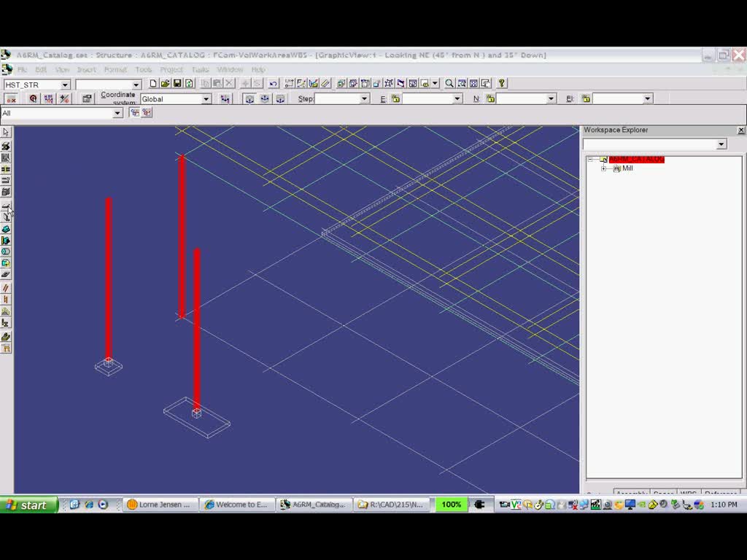Click the New document icon
The image size is (747, 560).
[x=153, y=83]
